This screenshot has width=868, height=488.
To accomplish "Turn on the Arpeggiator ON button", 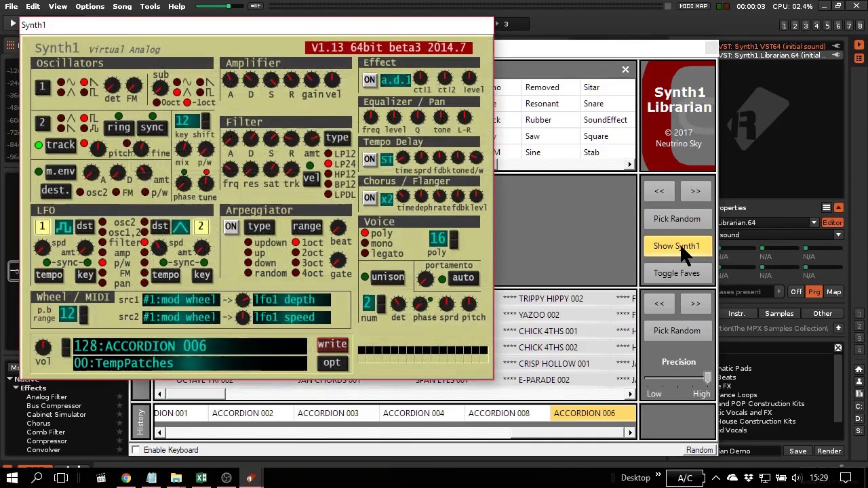I will click(x=231, y=226).
